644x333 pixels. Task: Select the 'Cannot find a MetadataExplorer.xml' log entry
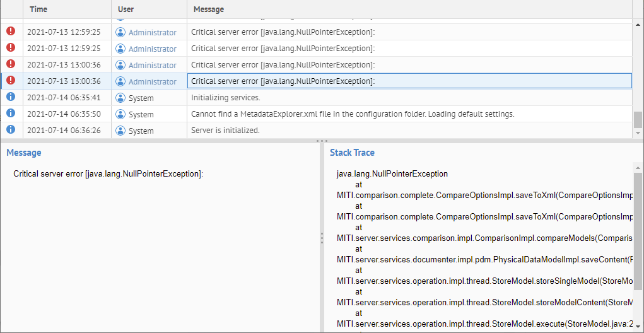[x=353, y=114]
